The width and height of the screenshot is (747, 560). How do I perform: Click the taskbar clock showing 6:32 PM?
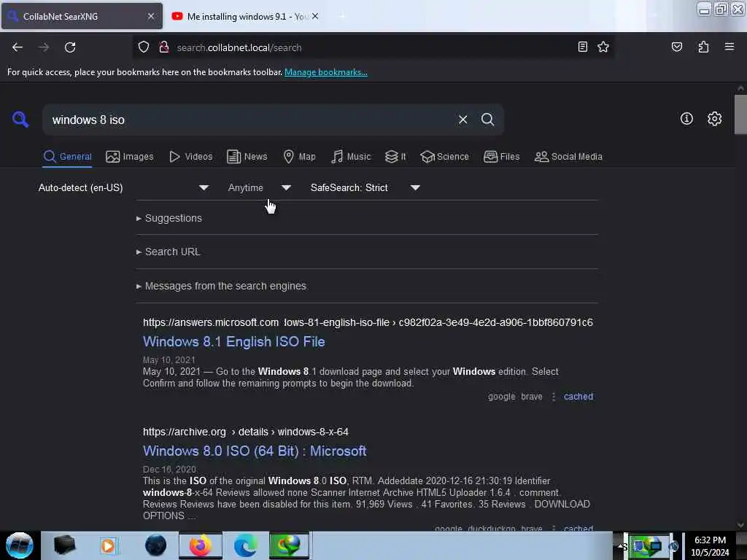(710, 546)
